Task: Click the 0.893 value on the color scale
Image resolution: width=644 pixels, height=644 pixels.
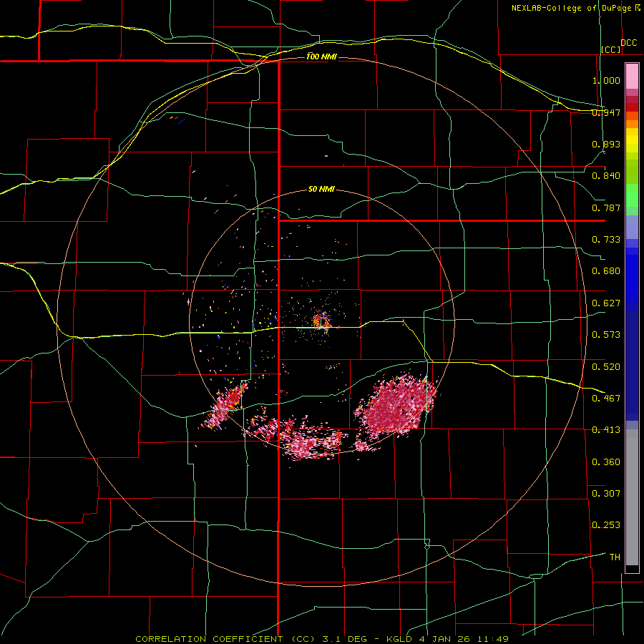Action: tap(606, 144)
